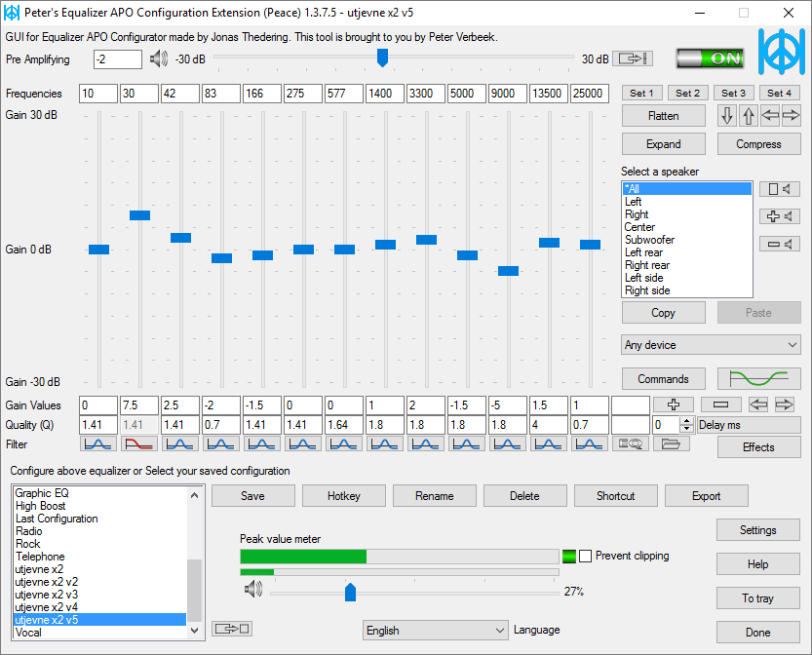Click the arrow icon button beside the 30 dB pre-amp label
Screen dimensions: 812x655
click(633, 58)
